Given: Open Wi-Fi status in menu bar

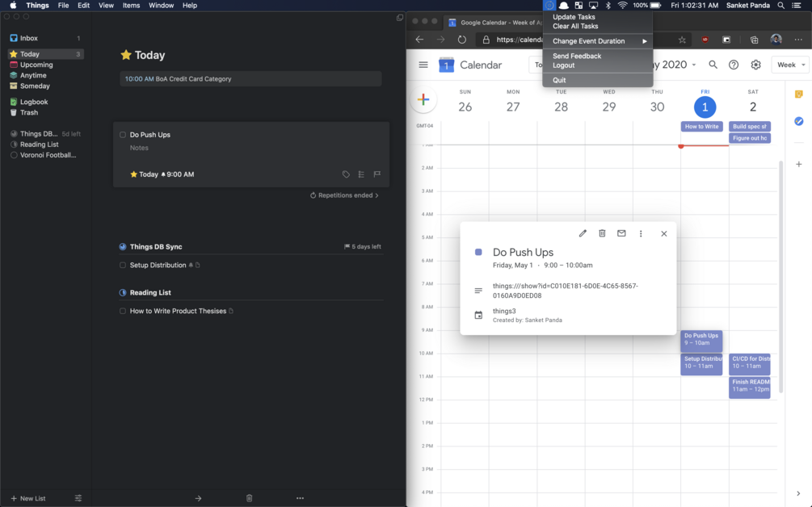Looking at the screenshot, I should pyautogui.click(x=622, y=5).
